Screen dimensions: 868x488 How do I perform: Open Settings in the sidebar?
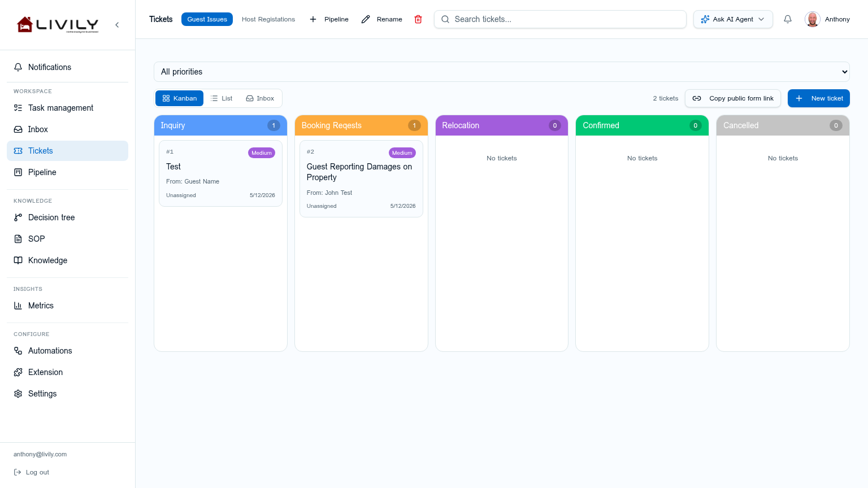[x=67, y=394]
